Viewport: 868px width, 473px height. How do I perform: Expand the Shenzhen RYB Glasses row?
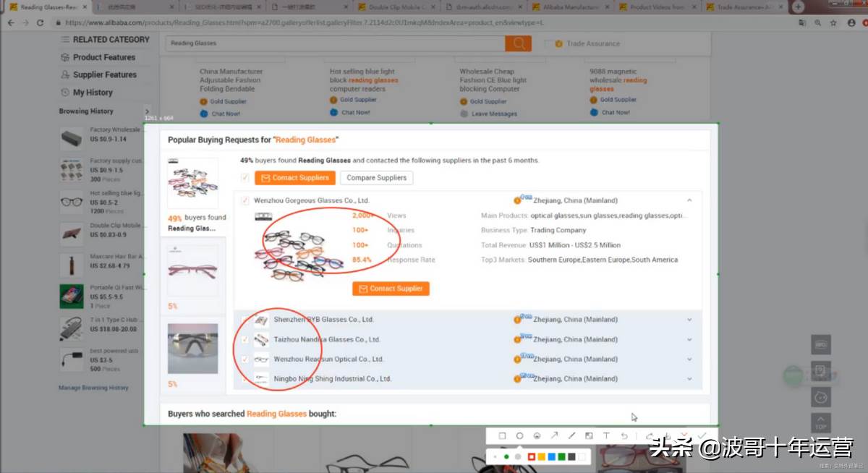(x=689, y=320)
